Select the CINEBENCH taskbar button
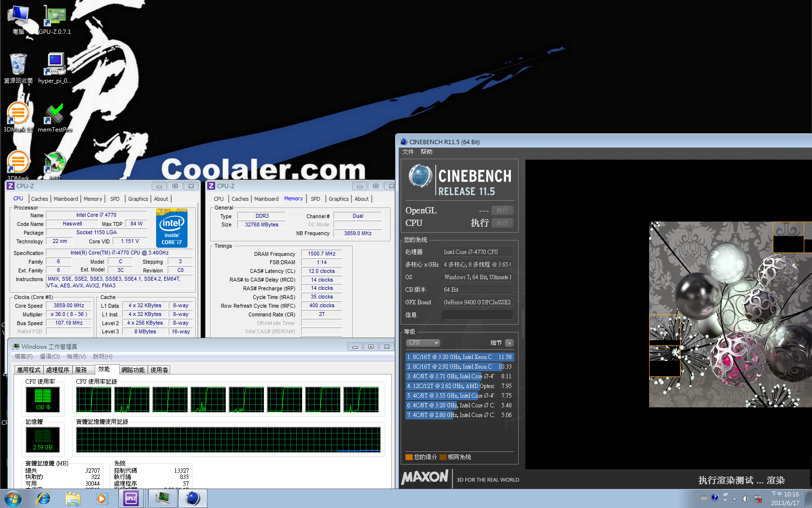This screenshot has width=812, height=508. [x=193, y=498]
